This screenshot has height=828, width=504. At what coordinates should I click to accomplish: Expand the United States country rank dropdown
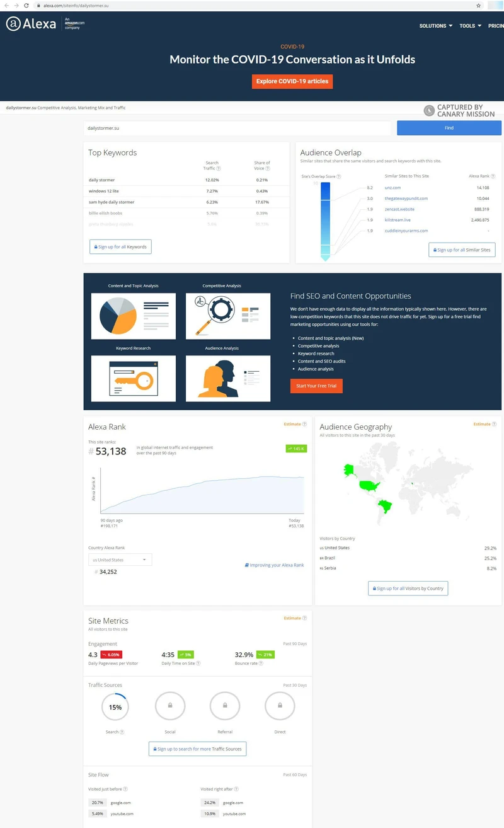pos(120,560)
